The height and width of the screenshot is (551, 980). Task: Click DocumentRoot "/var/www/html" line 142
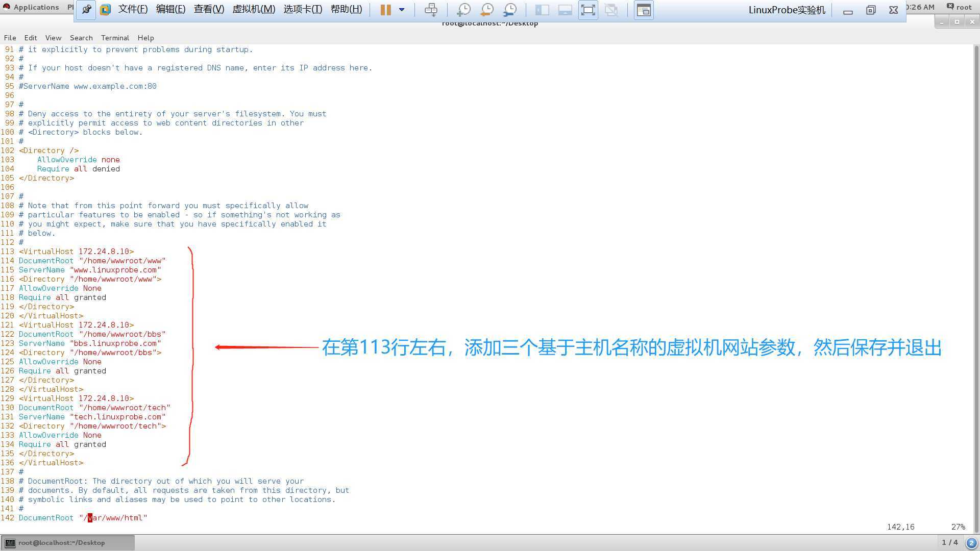(x=83, y=518)
